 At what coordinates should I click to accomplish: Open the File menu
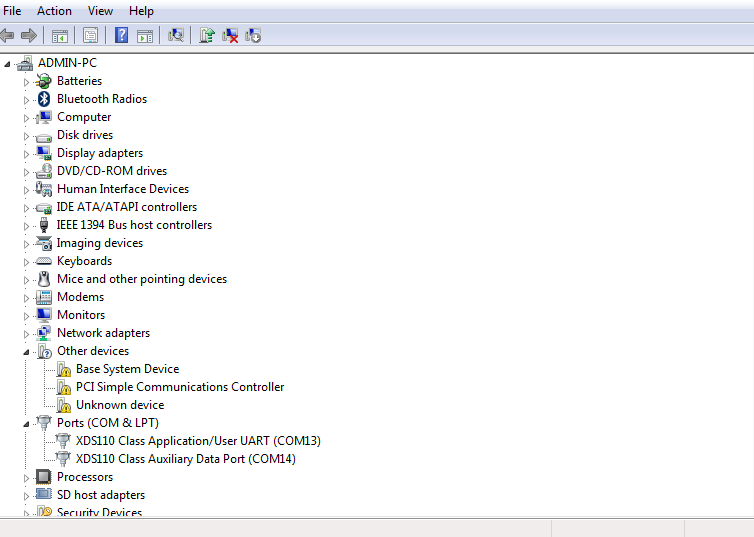[x=12, y=11]
